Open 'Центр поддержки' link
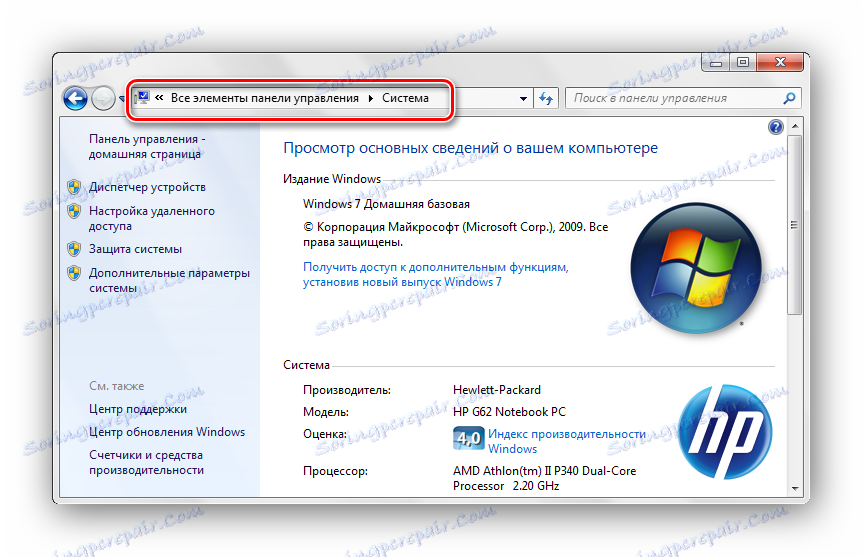This screenshot has width=863, height=557. 138,409
